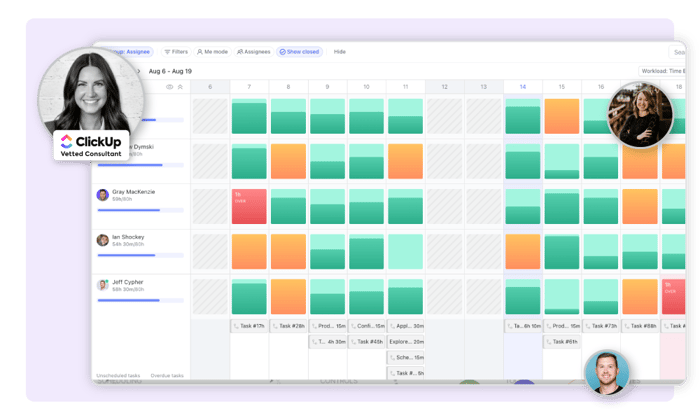The image size is (700, 420).
Task: Open the Workload: Time dropdown
Action: (662, 71)
